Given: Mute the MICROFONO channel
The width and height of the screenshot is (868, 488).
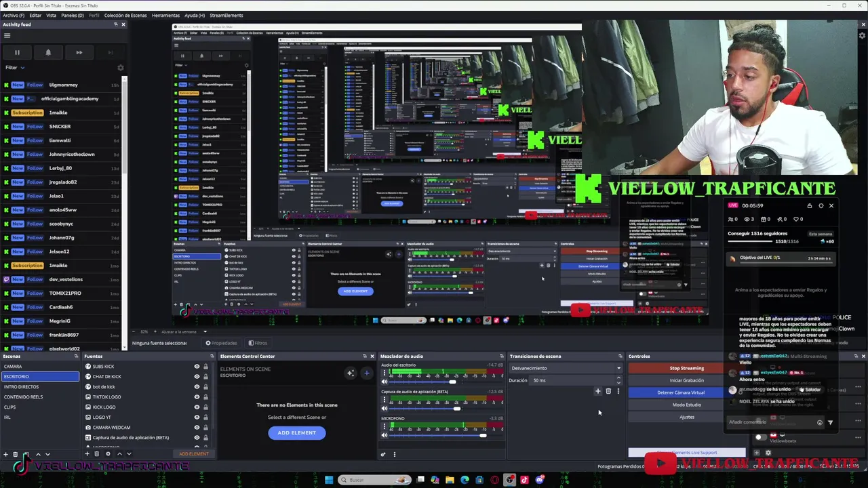Looking at the screenshot, I should (384, 435).
